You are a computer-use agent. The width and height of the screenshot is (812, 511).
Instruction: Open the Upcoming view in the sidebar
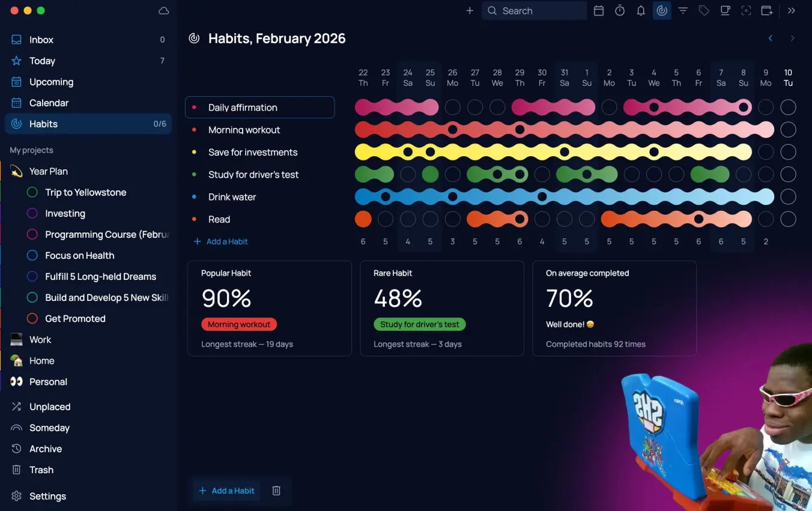click(51, 82)
